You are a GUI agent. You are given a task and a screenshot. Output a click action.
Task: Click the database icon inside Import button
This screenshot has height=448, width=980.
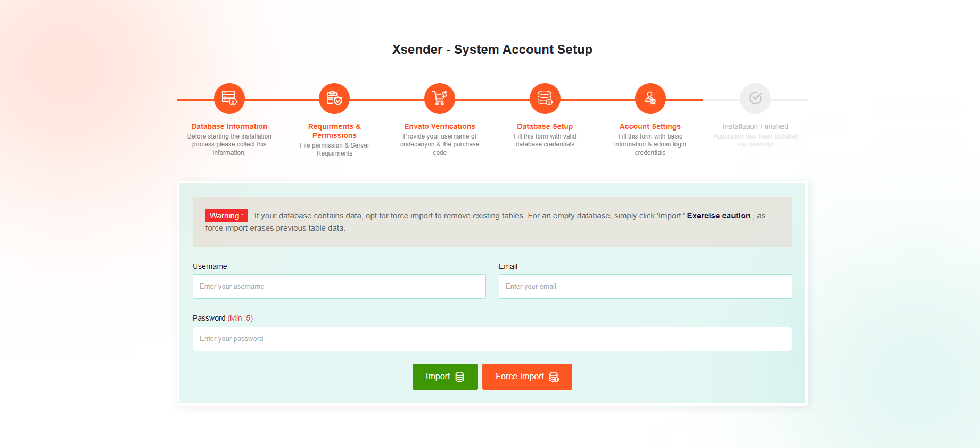[460, 377]
